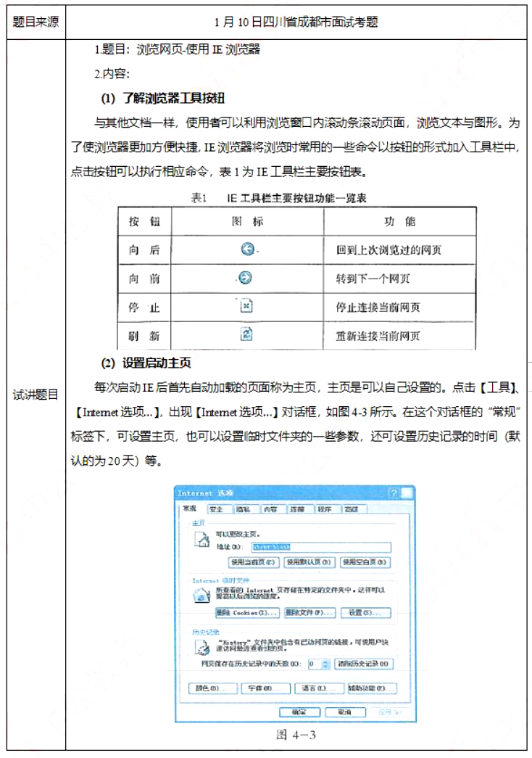Click the line 2.内容：

[112, 73]
